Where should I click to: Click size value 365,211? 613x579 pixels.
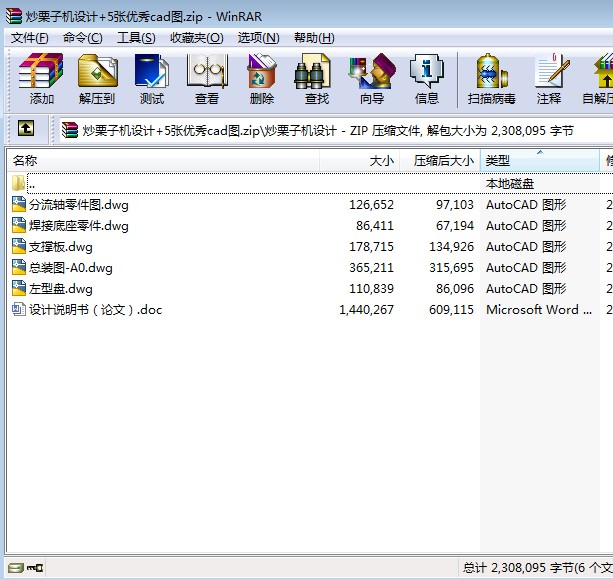click(x=371, y=268)
